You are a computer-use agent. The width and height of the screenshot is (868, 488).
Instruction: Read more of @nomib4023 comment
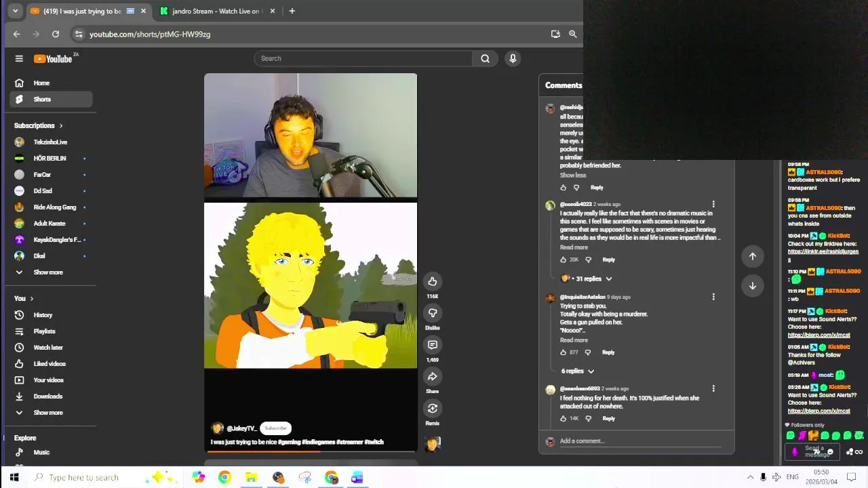pos(574,247)
